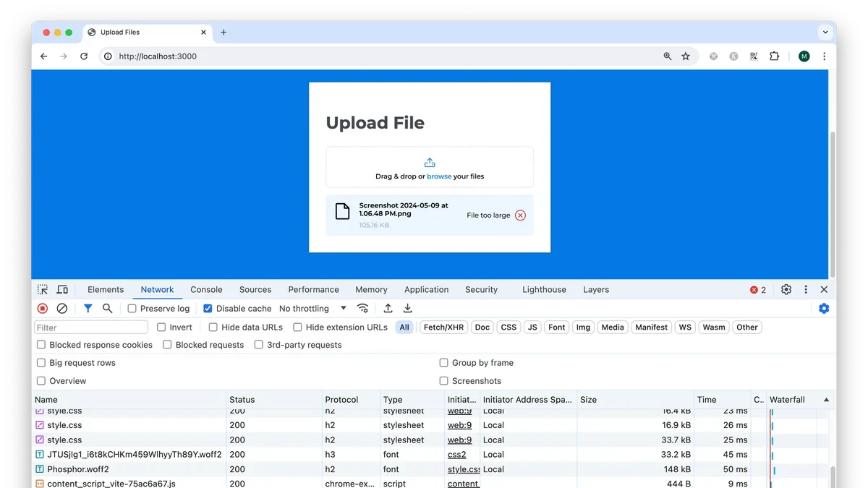Image resolution: width=868 pixels, height=488 pixels.
Task: Enable the Preserve log checkbox
Action: click(x=132, y=308)
